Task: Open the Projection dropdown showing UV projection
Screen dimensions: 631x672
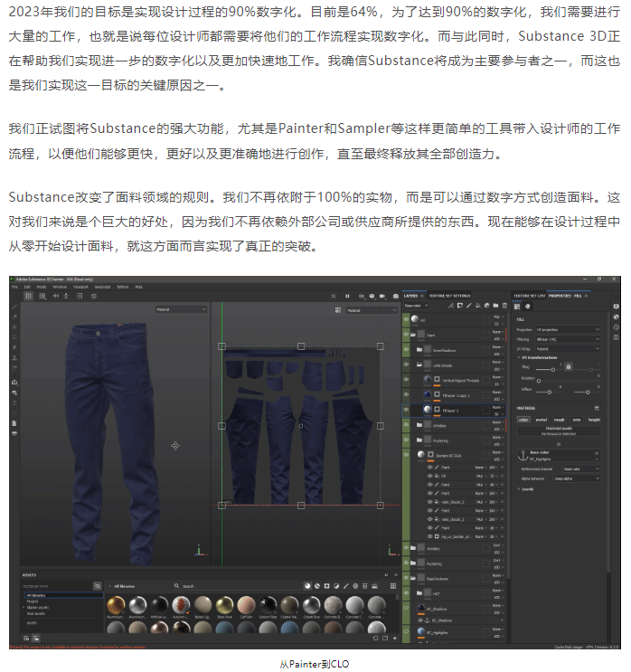Action: click(568, 329)
